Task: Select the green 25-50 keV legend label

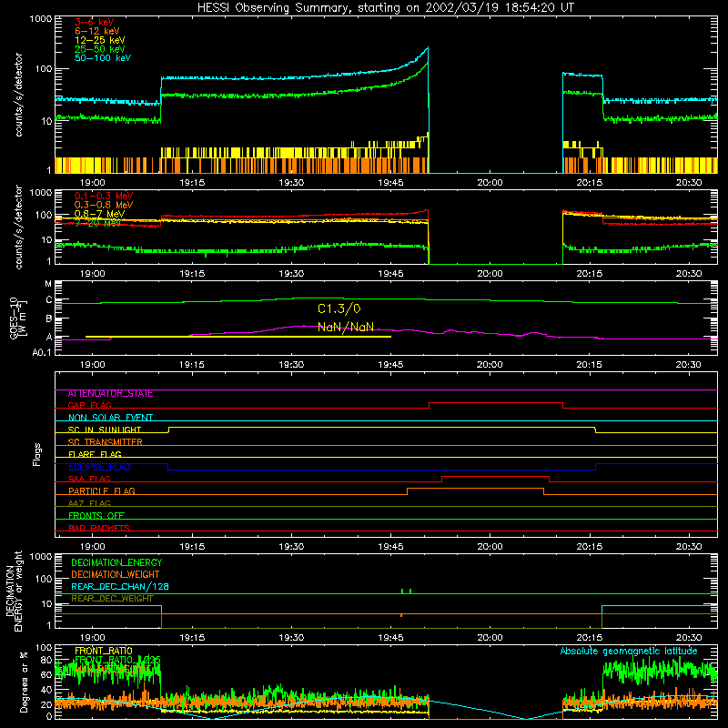Action: coord(99,49)
